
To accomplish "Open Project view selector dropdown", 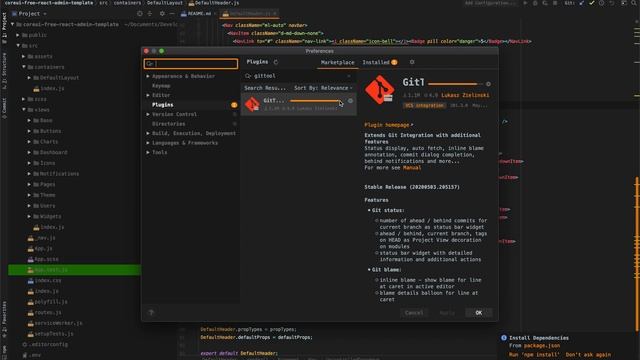I will tap(29, 13).
